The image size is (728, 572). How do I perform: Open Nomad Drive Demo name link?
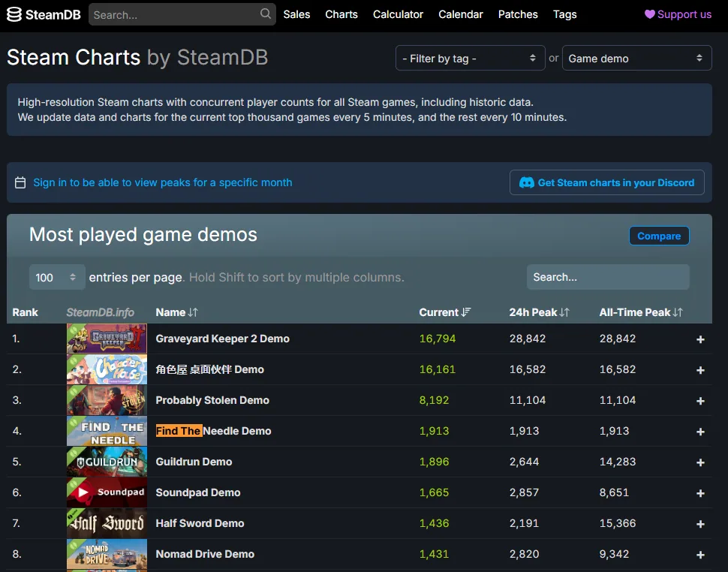click(205, 554)
